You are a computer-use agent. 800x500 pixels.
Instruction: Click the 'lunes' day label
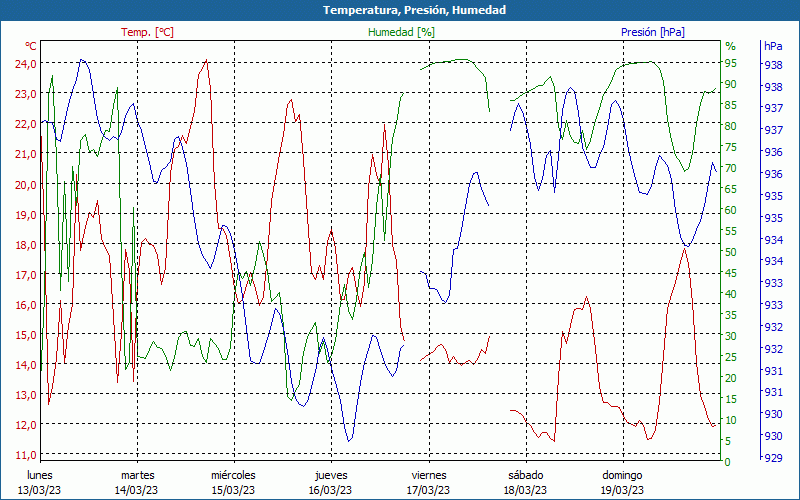point(40,475)
